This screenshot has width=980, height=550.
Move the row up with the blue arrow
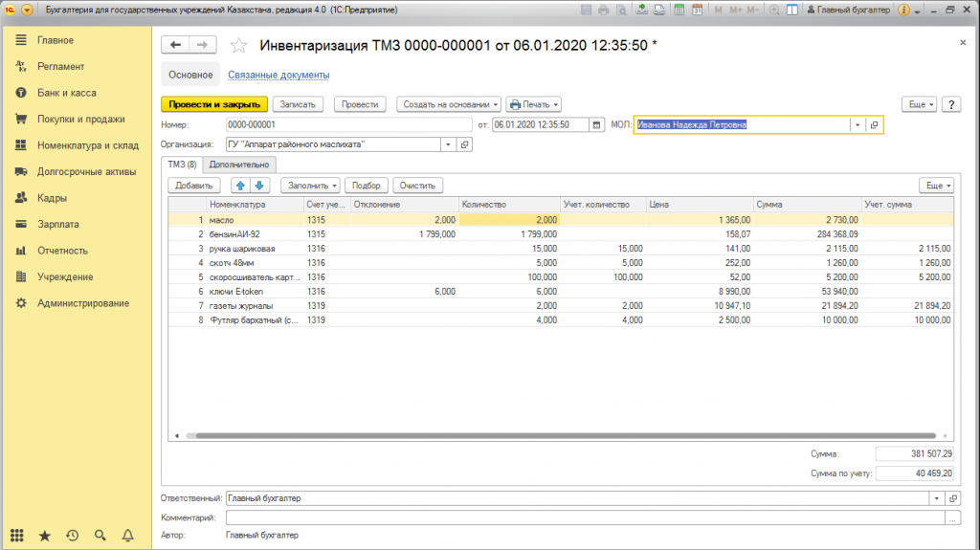[x=240, y=186]
